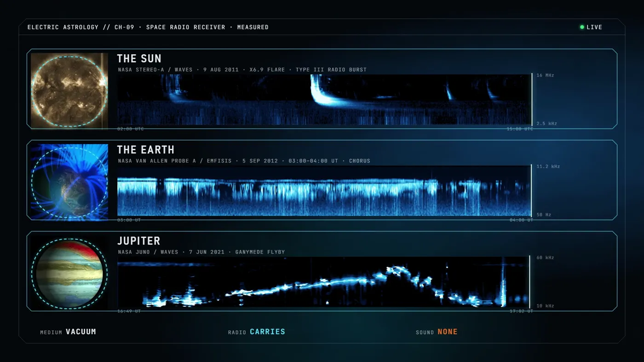Click the "50 Hz" frequency label
This screenshot has height=362, width=644.
(544, 215)
